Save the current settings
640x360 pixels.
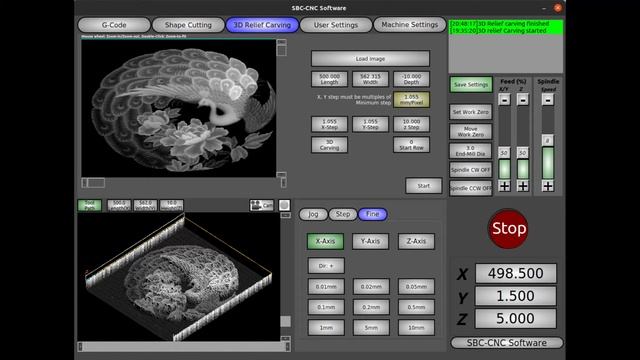point(471,84)
